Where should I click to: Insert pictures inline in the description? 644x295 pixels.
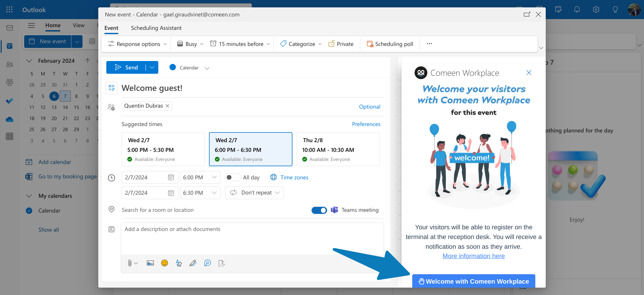[150, 263]
